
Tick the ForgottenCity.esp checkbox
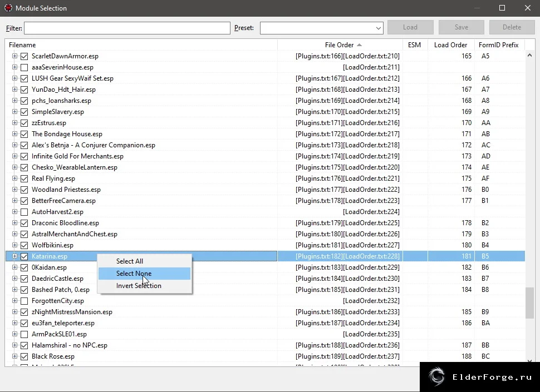pyautogui.click(x=24, y=301)
